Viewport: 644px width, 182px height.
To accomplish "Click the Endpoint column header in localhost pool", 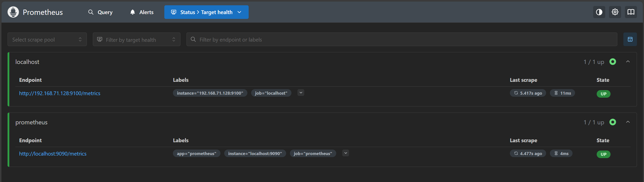I will 30,80.
